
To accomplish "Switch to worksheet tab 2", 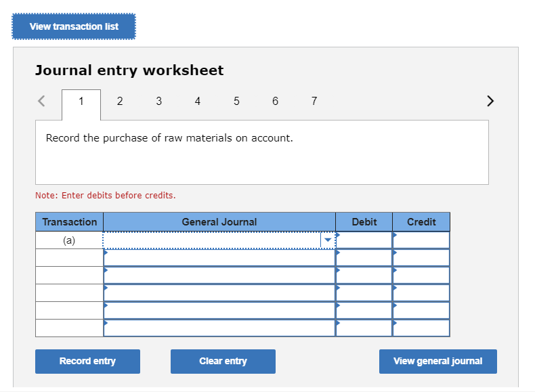I will 120,101.
